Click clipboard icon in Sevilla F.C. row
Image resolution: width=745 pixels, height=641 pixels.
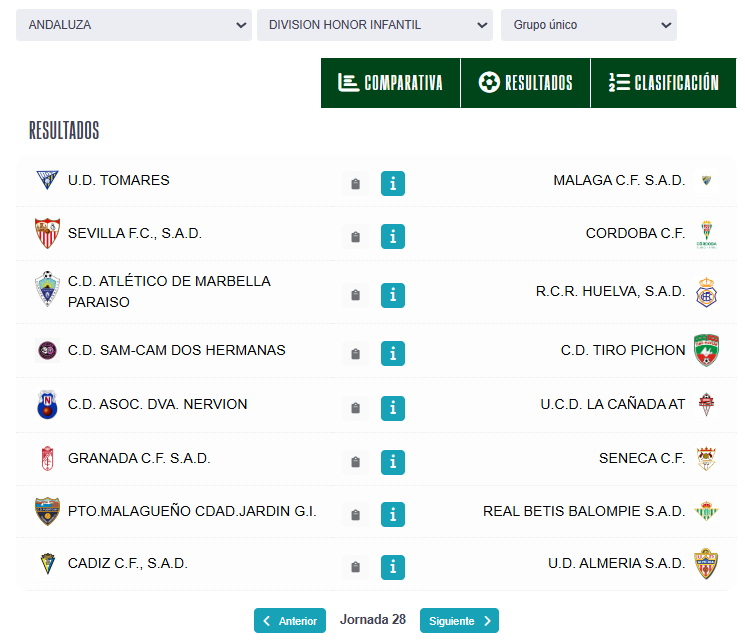(355, 237)
